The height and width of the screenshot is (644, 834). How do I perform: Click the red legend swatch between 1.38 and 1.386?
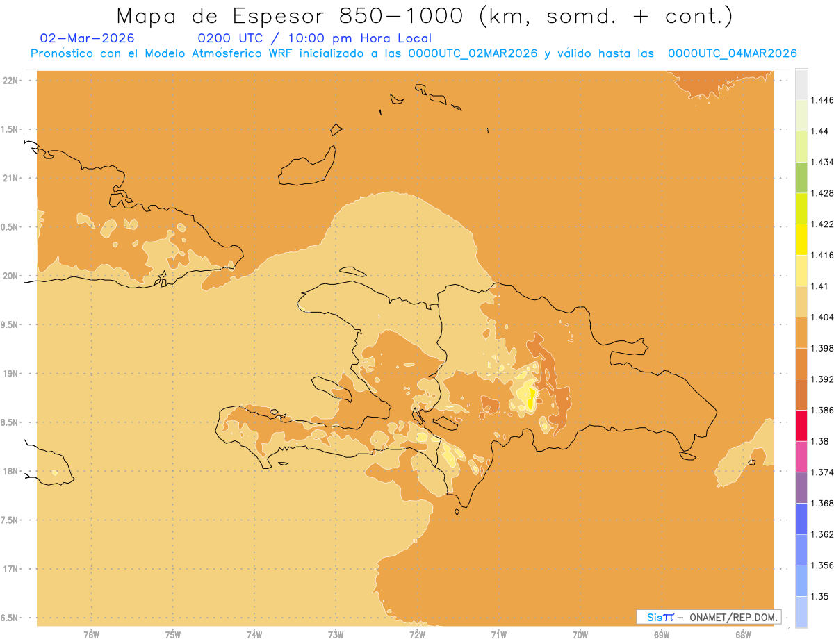coord(801,426)
